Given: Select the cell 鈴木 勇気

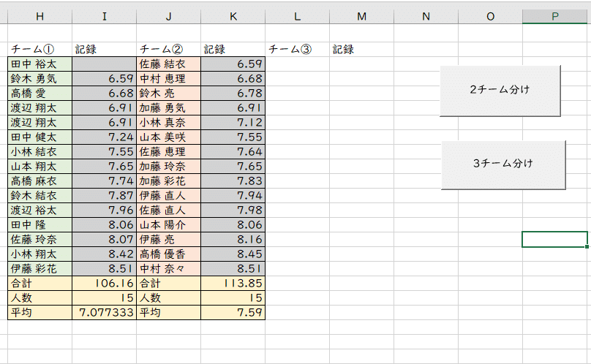Looking at the screenshot, I should click(39, 79).
